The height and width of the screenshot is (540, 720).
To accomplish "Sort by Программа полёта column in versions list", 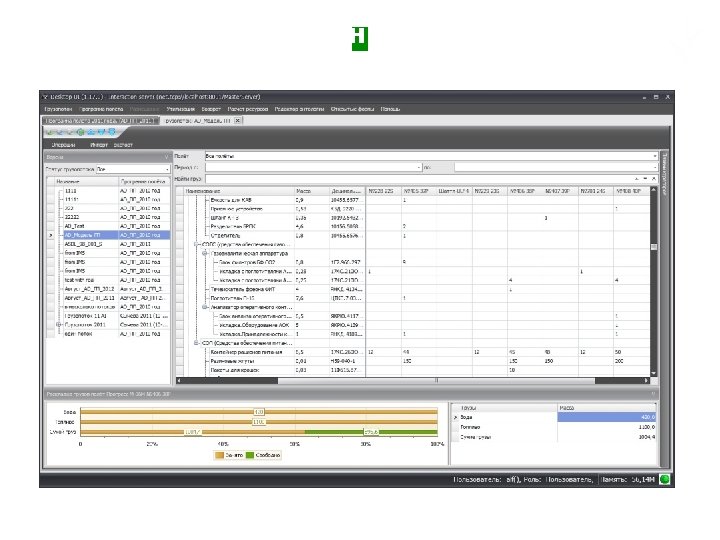I will tap(144, 181).
